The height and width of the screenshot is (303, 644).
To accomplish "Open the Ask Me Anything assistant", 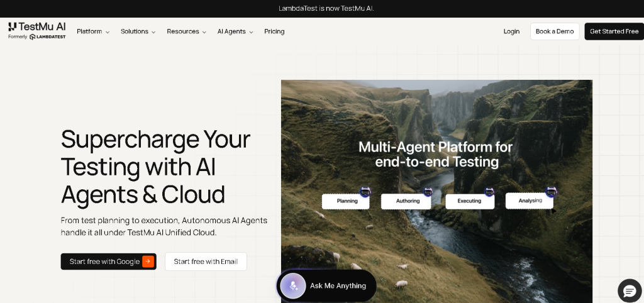I will coord(326,286).
